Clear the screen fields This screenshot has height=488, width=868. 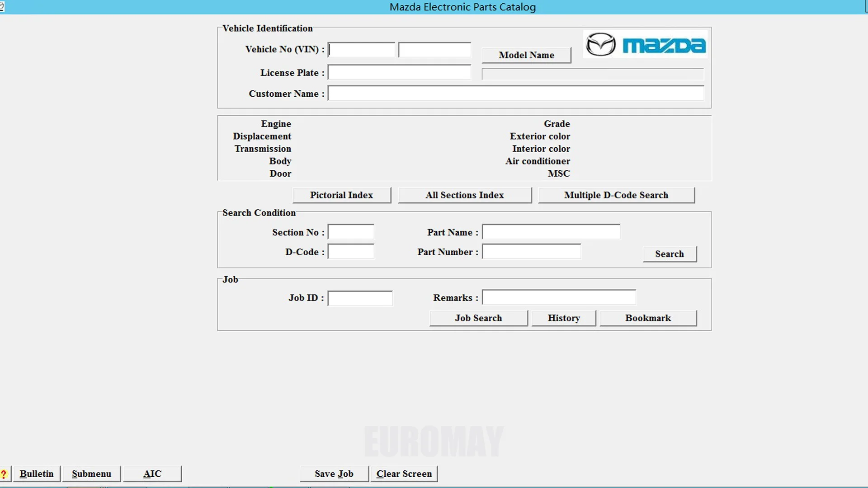pos(404,474)
